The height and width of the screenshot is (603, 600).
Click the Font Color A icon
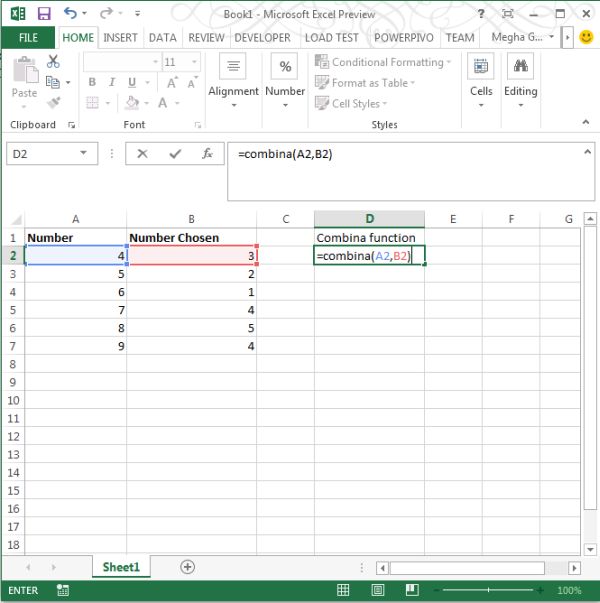163,103
